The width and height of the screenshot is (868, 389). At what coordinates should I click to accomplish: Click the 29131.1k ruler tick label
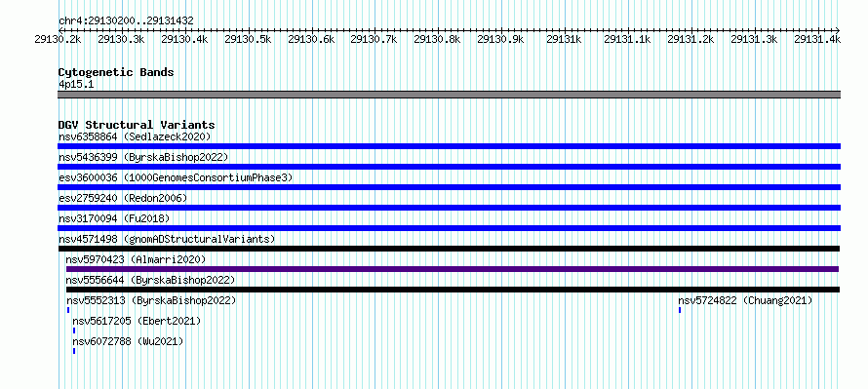click(627, 39)
